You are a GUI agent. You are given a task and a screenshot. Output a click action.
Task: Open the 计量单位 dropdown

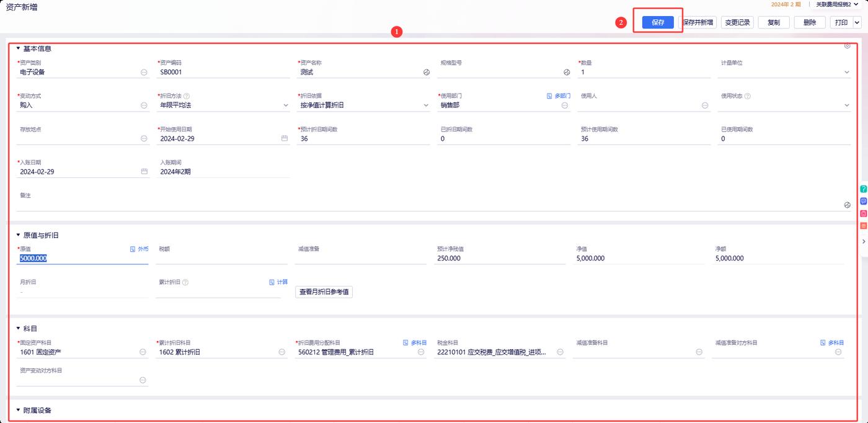(847, 72)
